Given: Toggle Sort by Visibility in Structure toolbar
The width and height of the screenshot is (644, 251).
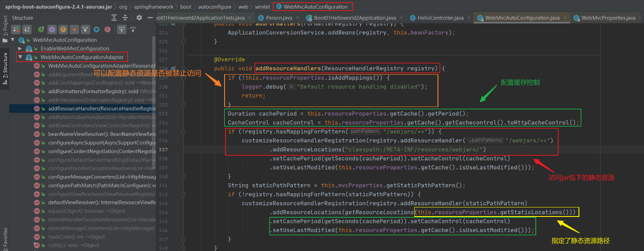Looking at the screenshot, I should 16,29.
